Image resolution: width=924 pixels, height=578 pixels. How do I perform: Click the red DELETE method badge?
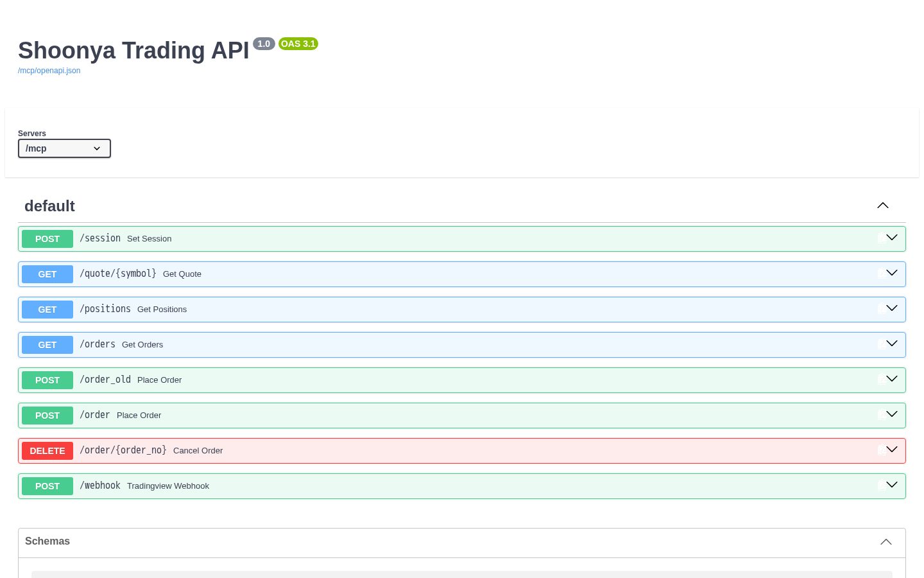(47, 451)
